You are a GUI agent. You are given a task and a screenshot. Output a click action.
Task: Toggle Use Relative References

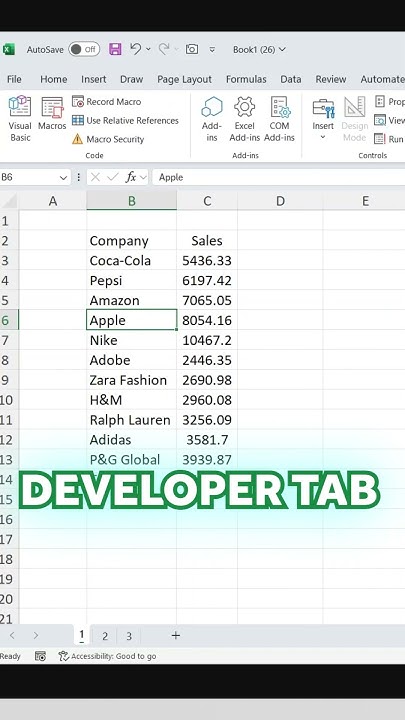click(125, 120)
